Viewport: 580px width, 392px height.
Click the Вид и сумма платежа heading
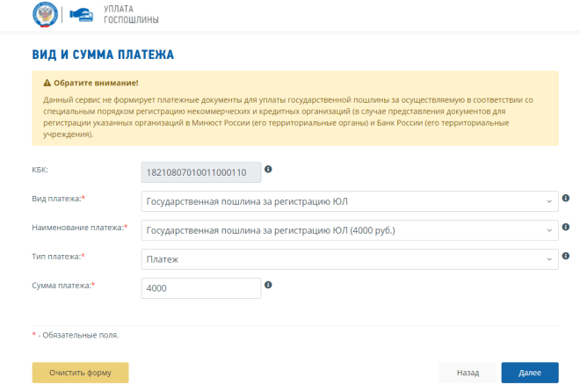click(103, 54)
